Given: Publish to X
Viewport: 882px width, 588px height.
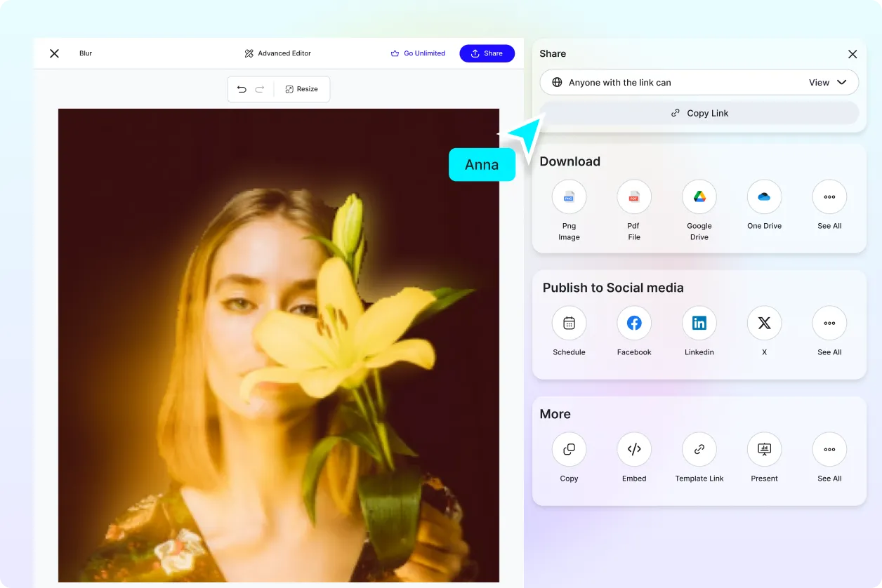Looking at the screenshot, I should tap(764, 323).
